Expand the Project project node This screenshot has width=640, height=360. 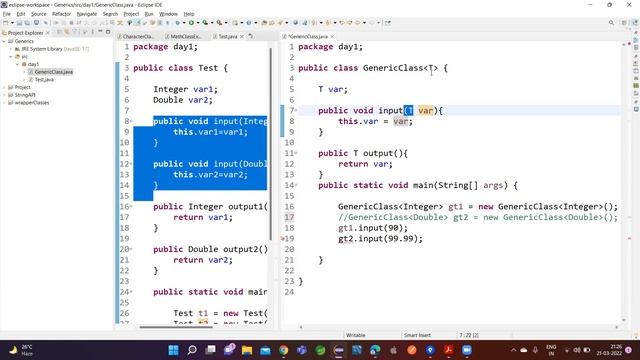tap(4, 87)
